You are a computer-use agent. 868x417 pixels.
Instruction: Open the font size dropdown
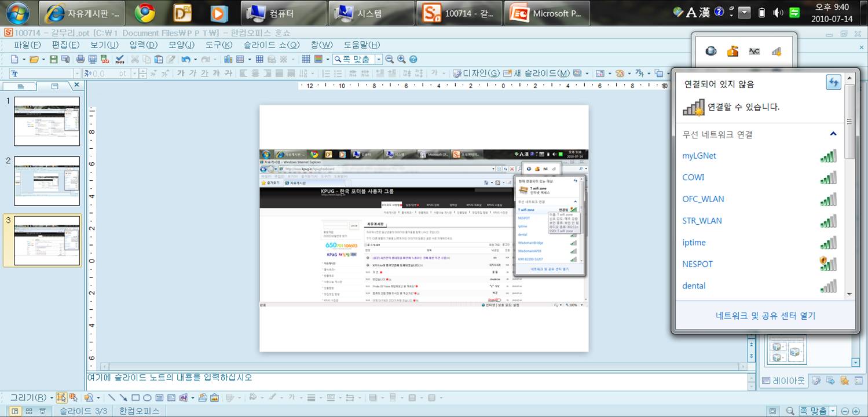(x=134, y=74)
